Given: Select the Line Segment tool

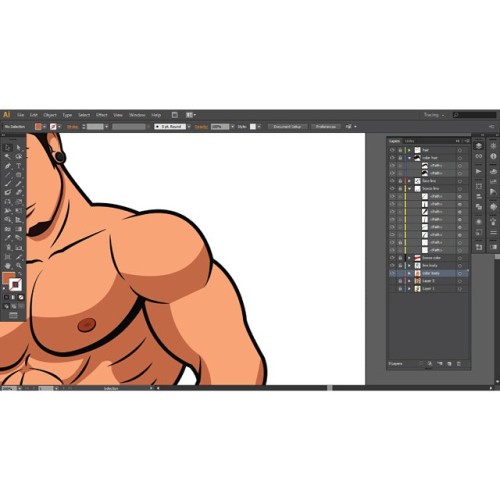Looking at the screenshot, I should 8,174.
